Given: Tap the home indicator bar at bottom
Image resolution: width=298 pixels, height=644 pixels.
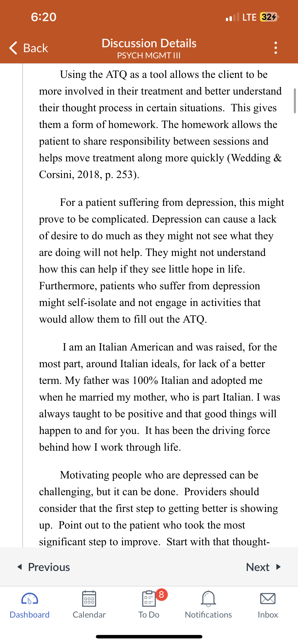Looking at the screenshot, I should [149, 637].
